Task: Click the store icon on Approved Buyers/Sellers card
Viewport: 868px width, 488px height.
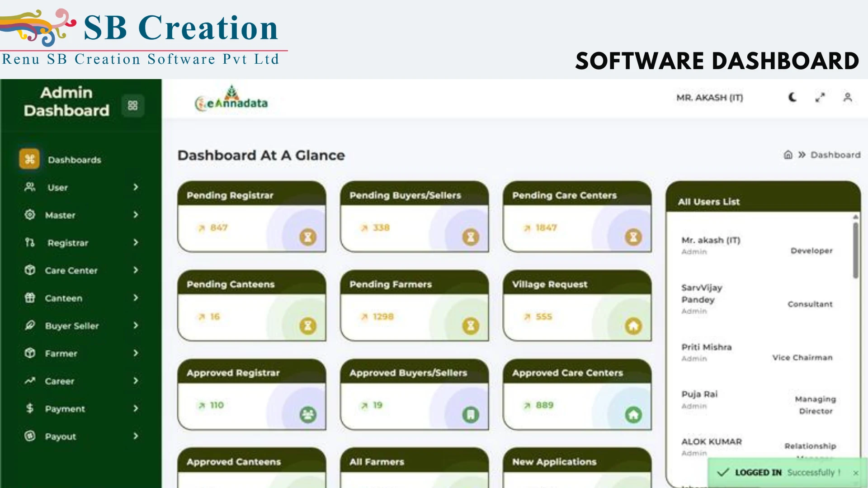Action: (x=471, y=414)
